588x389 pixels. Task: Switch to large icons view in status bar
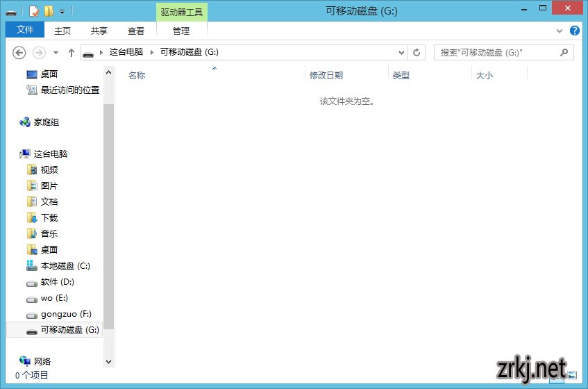572,374
